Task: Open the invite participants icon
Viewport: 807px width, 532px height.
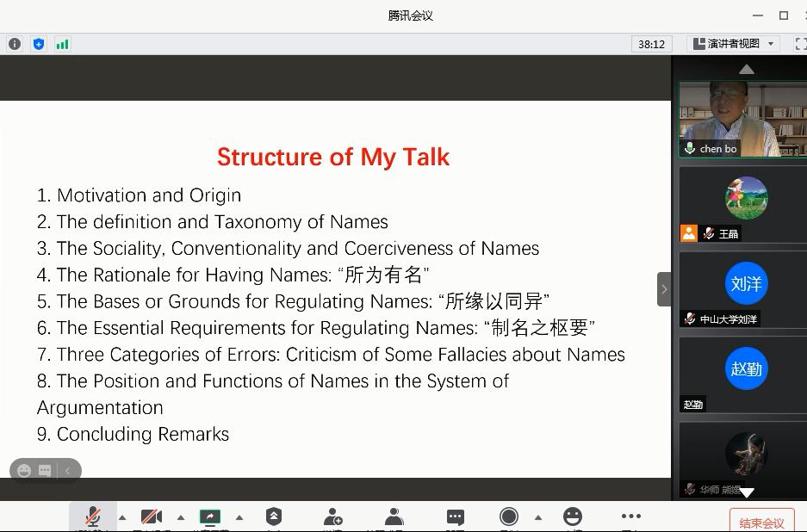Action: tap(333, 517)
